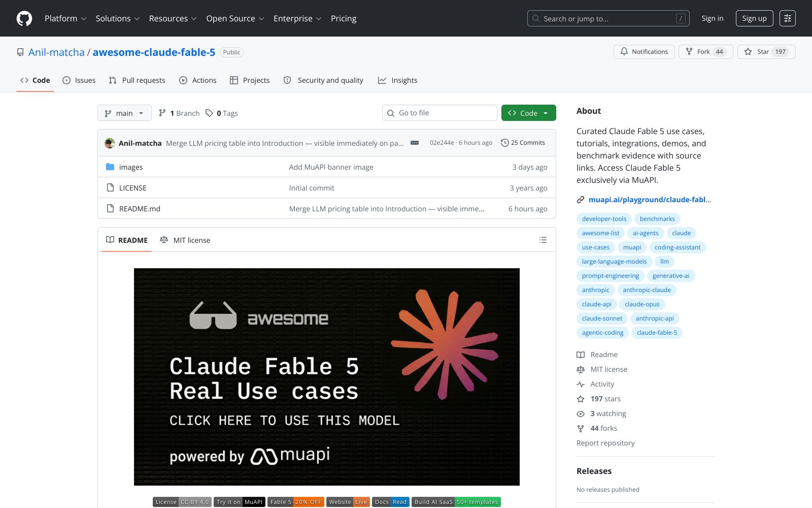Viewport: 812px width, 508px height.
Task: Open the Website Live badge
Action: tap(348, 502)
